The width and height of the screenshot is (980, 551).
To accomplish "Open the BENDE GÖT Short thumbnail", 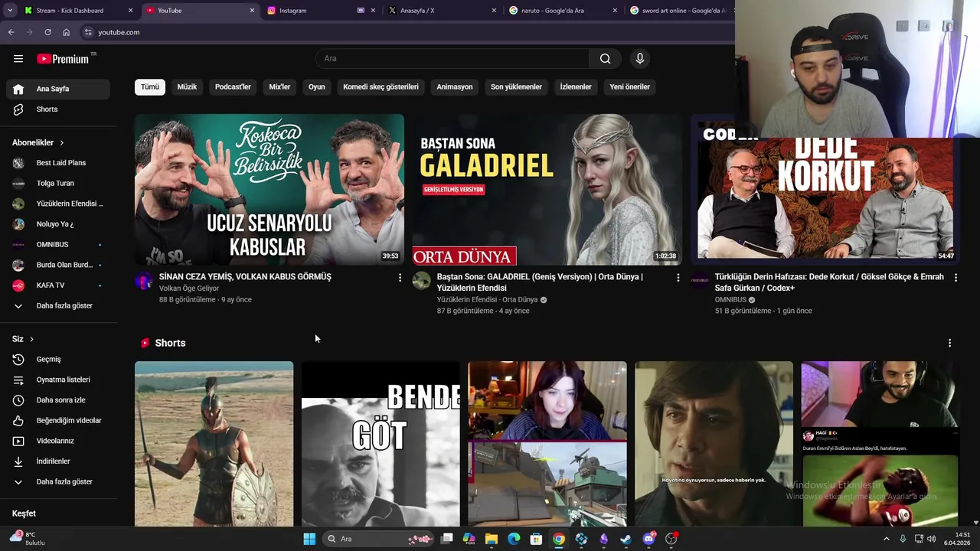I will (381, 444).
